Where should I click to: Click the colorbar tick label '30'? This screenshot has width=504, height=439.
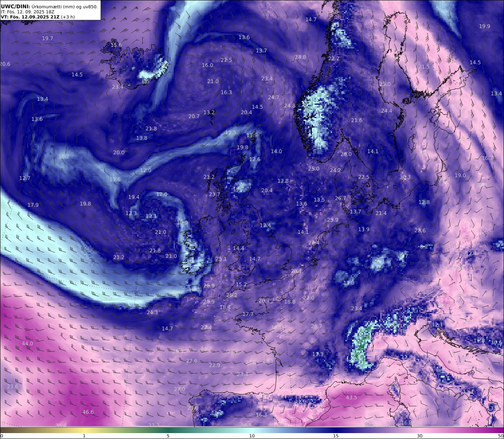(x=420, y=436)
